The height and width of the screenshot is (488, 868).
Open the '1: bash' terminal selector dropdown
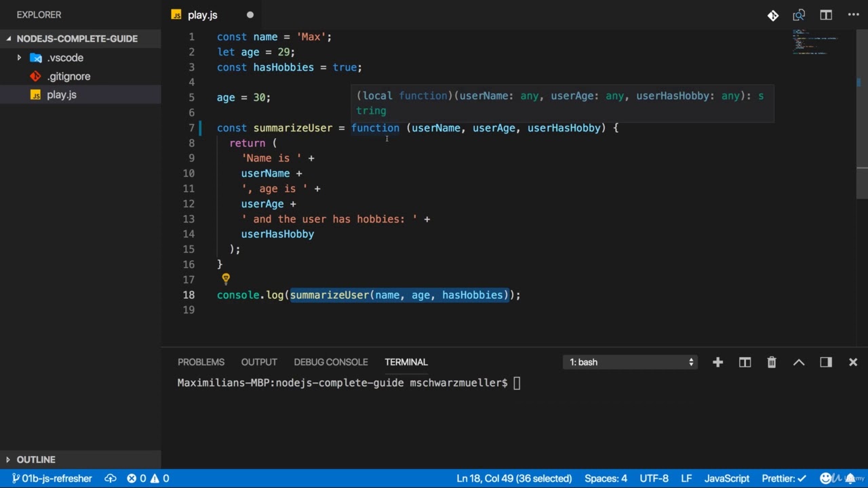click(x=631, y=362)
